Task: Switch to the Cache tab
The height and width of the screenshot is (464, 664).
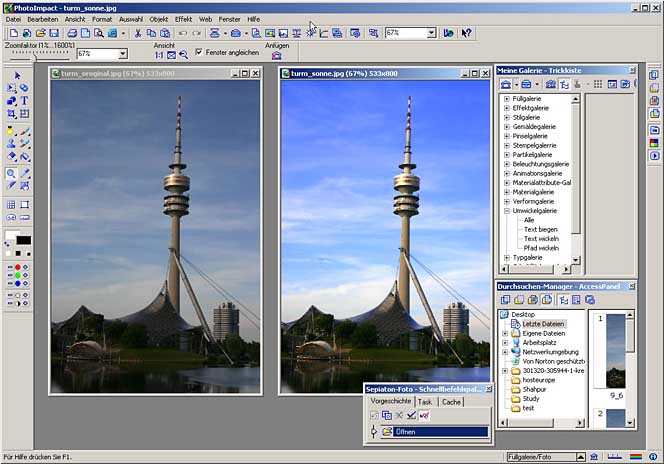Action: point(451,401)
